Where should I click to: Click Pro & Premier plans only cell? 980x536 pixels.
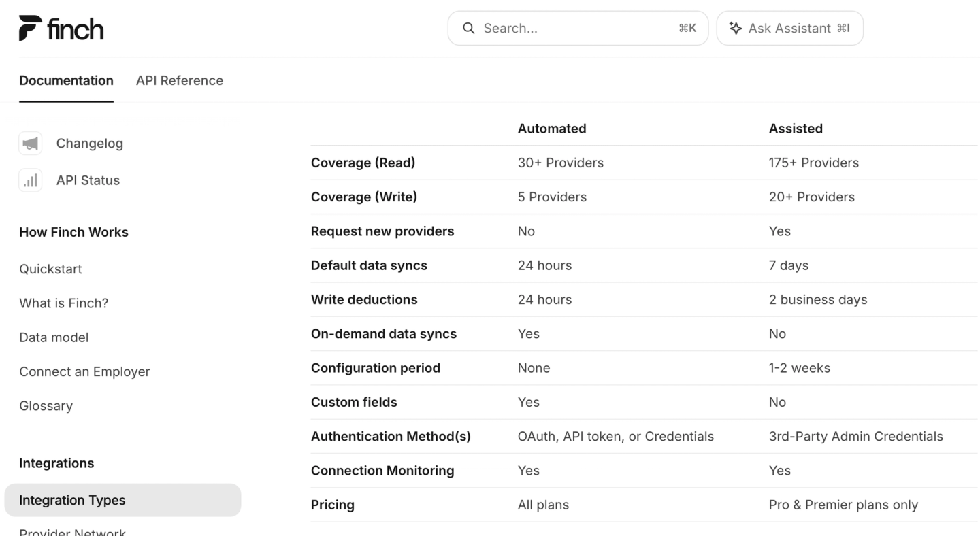point(843,505)
